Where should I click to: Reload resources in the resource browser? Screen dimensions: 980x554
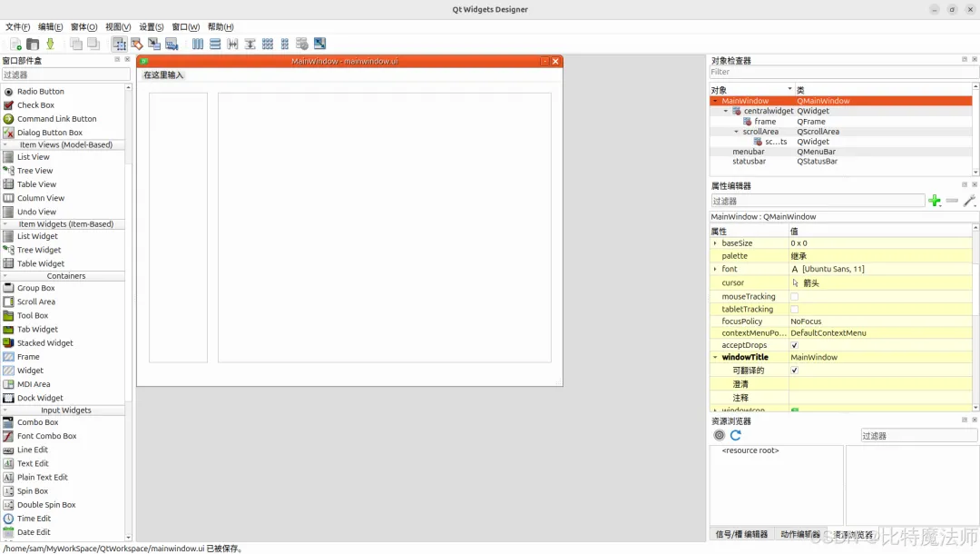[736, 435]
